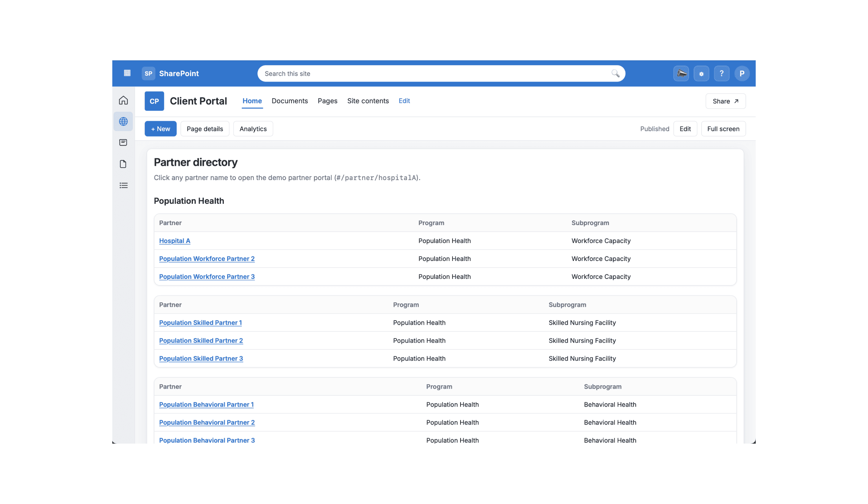The height and width of the screenshot is (504, 868).
Task: Open Site contents in navigation
Action: tap(368, 101)
